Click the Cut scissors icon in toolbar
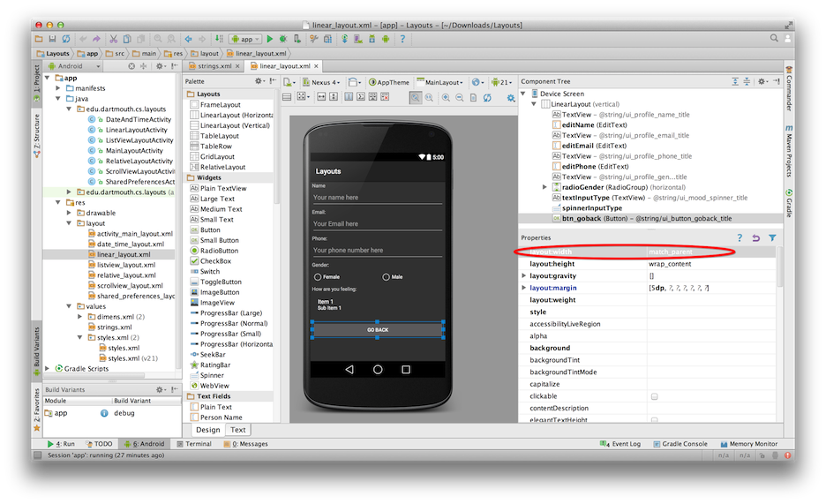Image resolution: width=826 pixels, height=504 pixels. click(x=113, y=40)
